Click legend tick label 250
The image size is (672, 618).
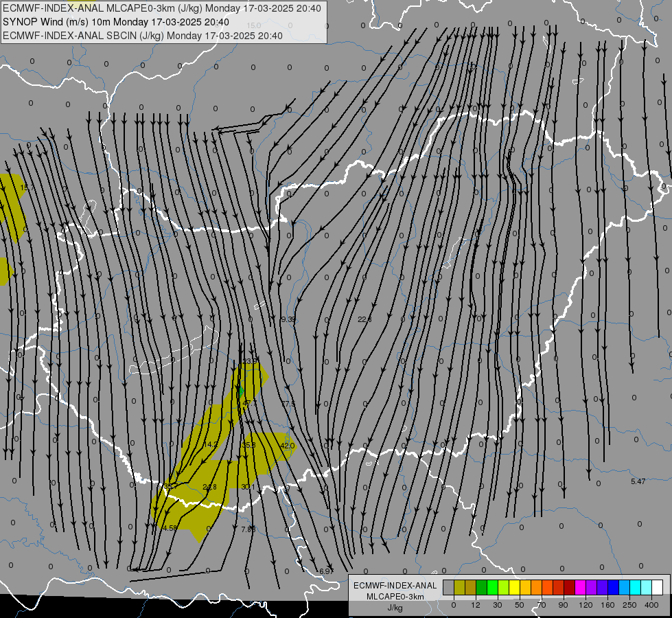pyautogui.click(x=629, y=605)
